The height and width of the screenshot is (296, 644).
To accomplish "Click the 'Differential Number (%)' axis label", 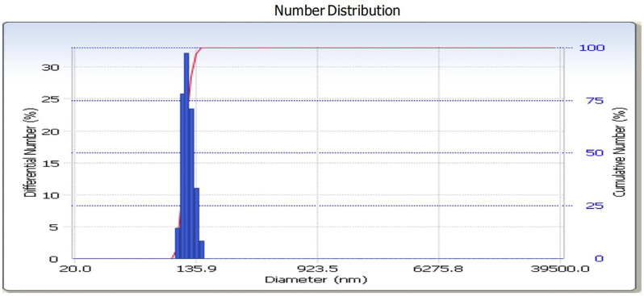I will tap(31, 152).
